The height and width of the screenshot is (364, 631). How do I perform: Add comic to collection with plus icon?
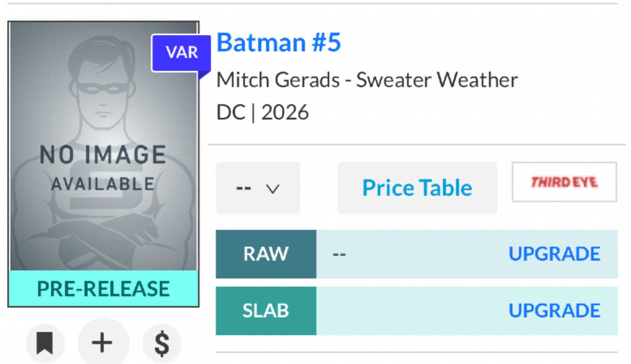pos(102,344)
